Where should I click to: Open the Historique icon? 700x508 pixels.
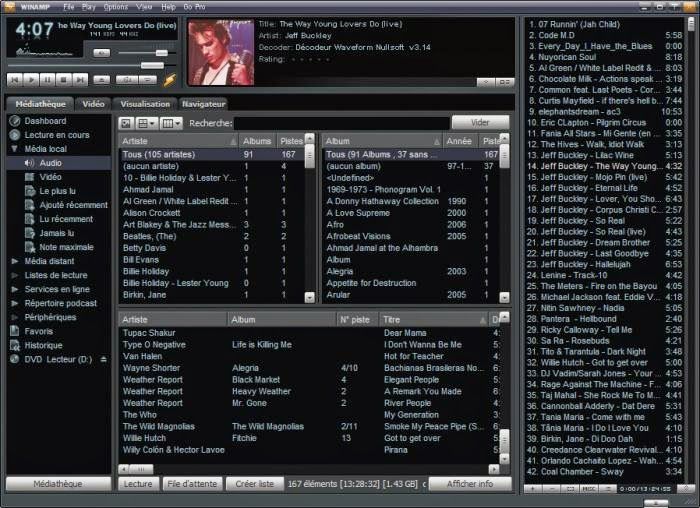pyautogui.click(x=15, y=345)
